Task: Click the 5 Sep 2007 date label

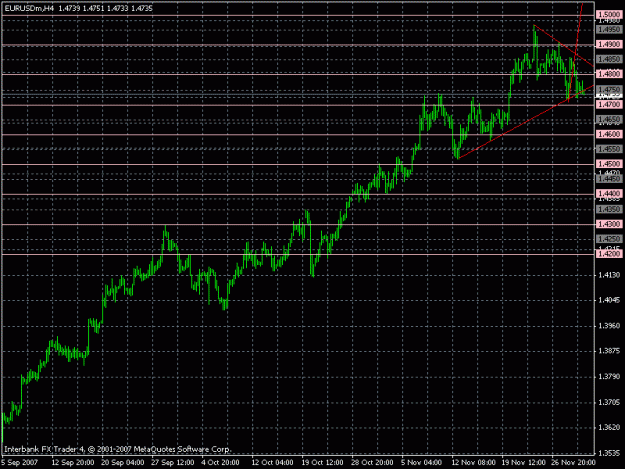Action: point(20,463)
